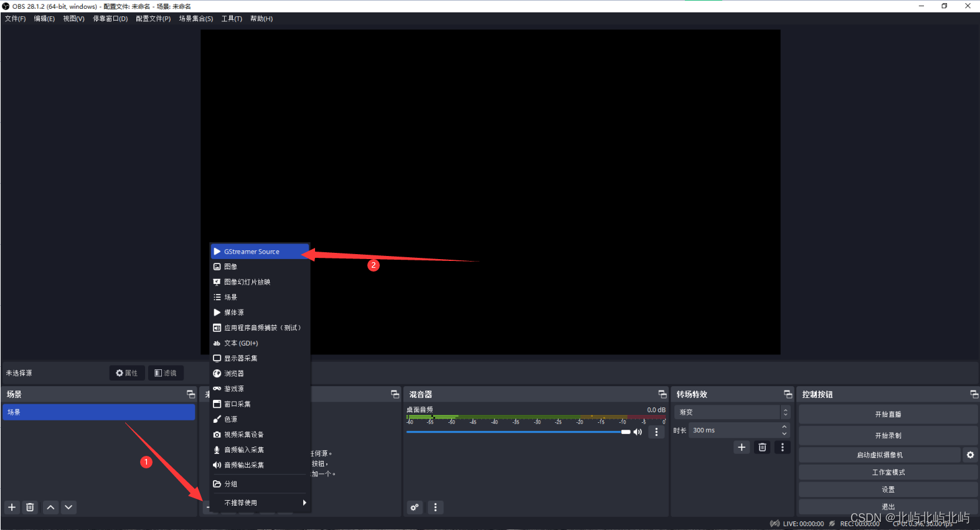Move the scene up with the up arrow
Screen dimensions: 980x530
[x=50, y=507]
